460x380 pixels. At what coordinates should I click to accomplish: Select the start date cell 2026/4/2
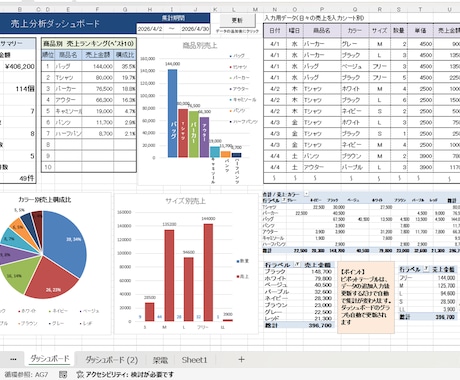pyautogui.click(x=150, y=29)
